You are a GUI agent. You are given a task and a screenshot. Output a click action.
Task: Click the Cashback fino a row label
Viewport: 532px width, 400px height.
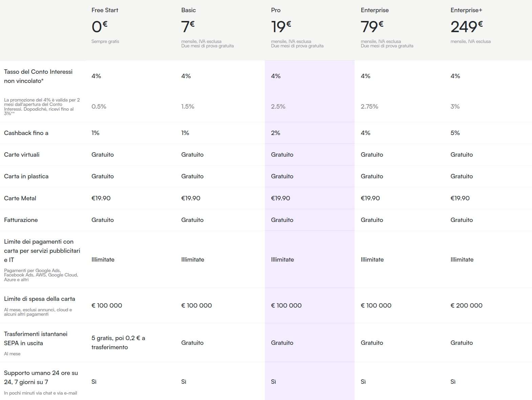coord(26,133)
